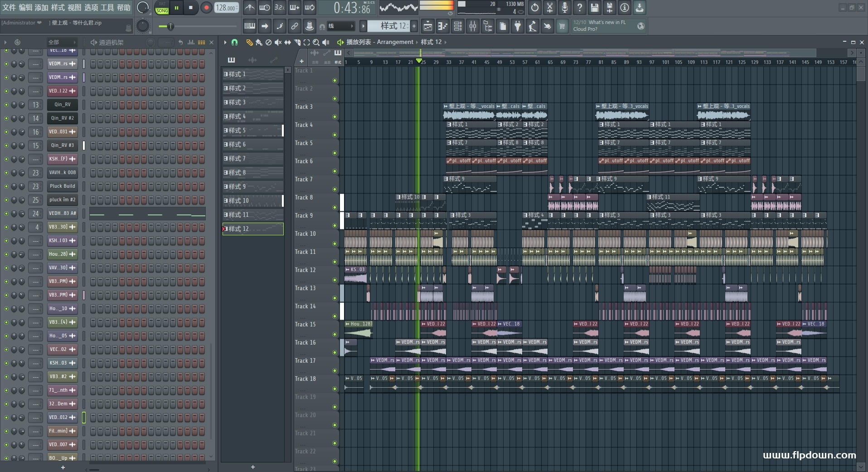The image size is (868, 472).
Task: Open the 文件 menu
Action: [x=9, y=8]
